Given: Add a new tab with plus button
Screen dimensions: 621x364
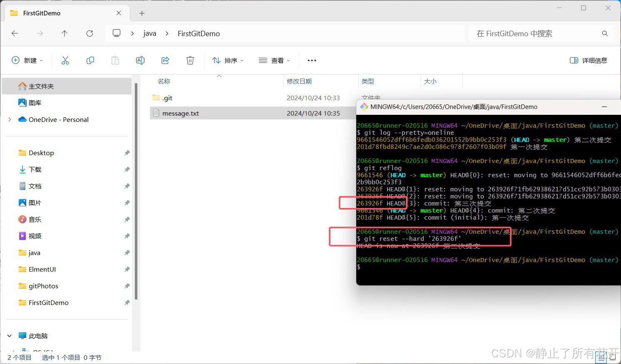Looking at the screenshot, I should pos(142,13).
